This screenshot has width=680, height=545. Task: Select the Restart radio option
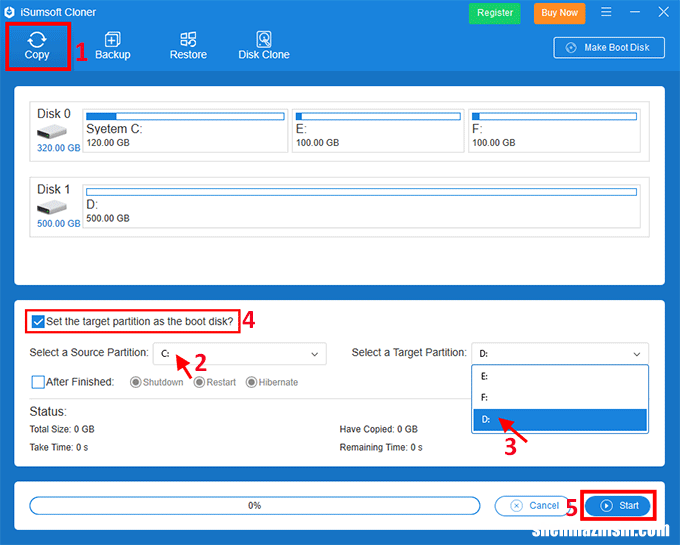pos(199,382)
